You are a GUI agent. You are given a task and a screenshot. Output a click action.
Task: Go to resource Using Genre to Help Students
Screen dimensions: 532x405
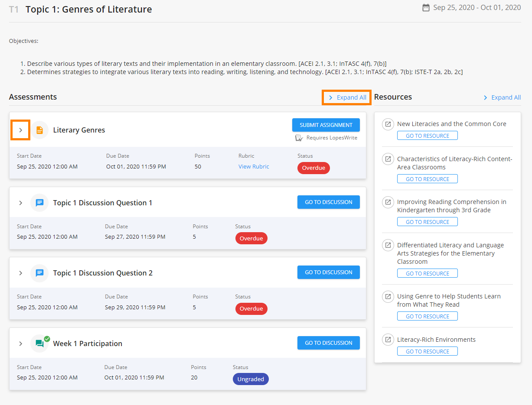[x=428, y=316]
